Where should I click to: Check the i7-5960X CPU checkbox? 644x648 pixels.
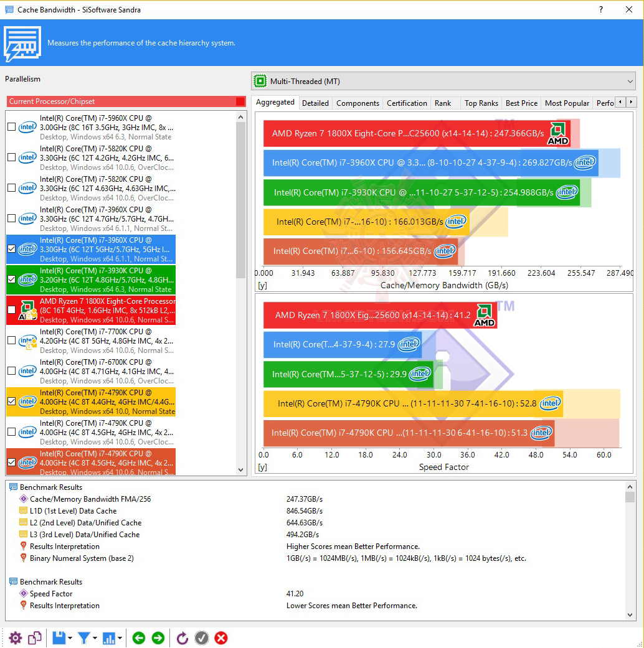click(x=12, y=127)
